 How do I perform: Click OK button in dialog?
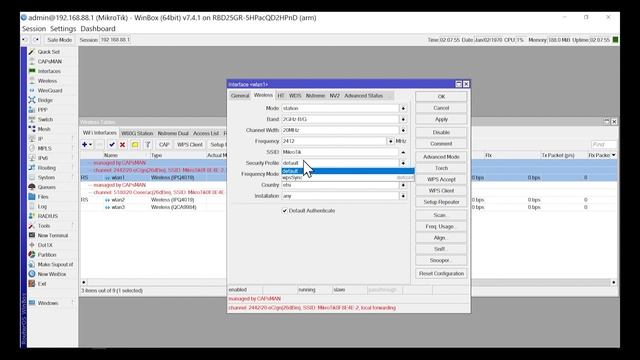click(441, 97)
